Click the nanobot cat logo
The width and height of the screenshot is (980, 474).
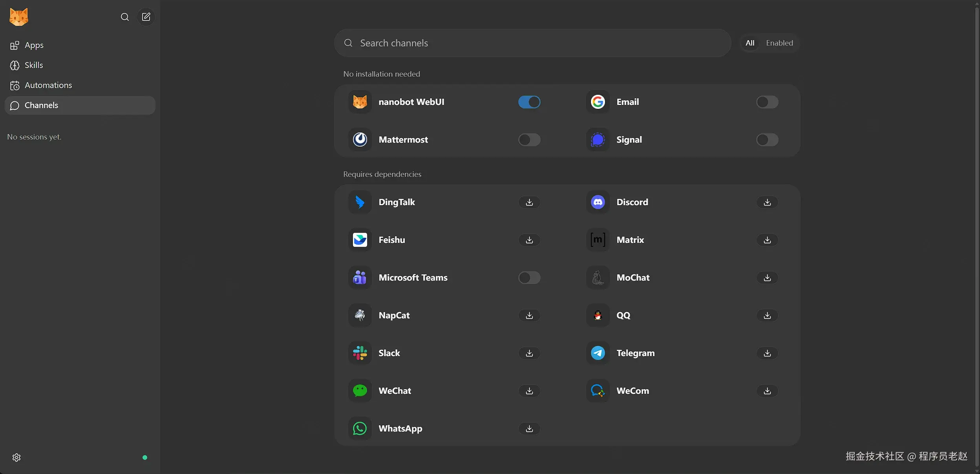coord(19,17)
